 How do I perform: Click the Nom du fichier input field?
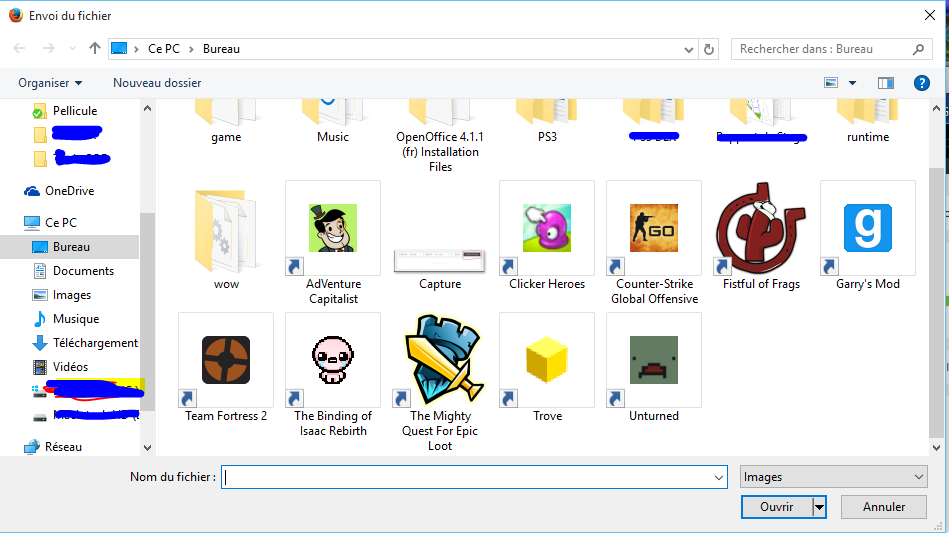point(474,477)
